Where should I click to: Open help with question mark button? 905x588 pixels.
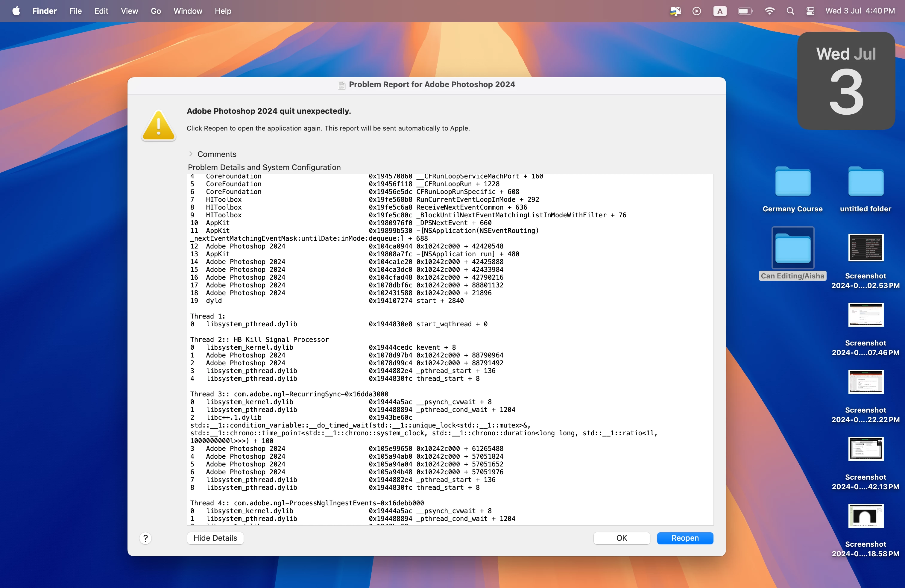(145, 538)
